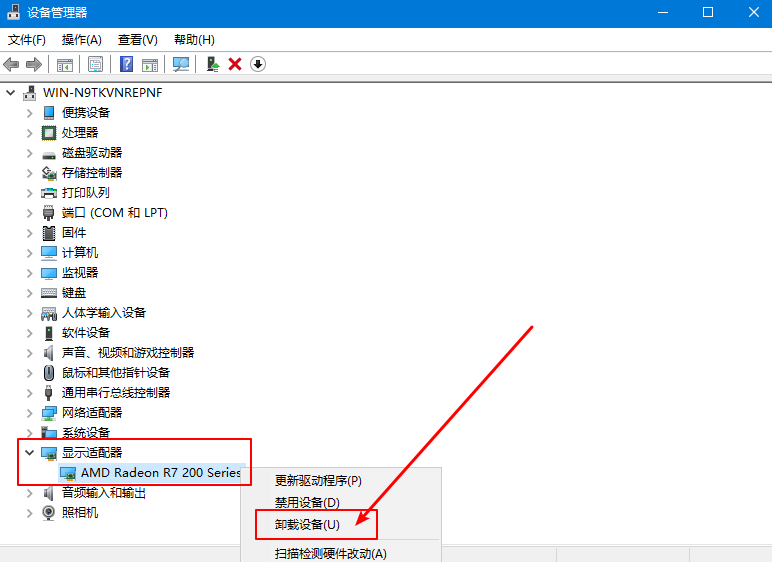The image size is (772, 562).
Task: Open the 文件(F) menu
Action: (27, 40)
